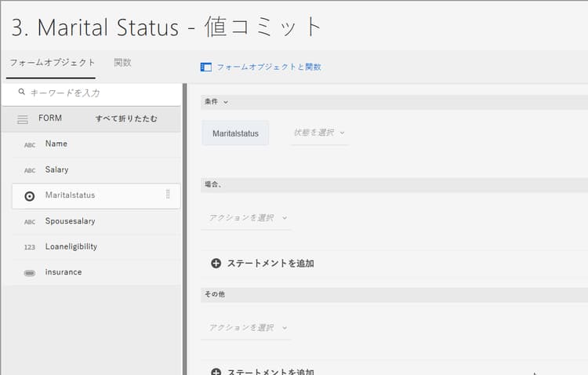This screenshot has height=375, width=588.
Task: Click the 場合、 section header
Action: pos(394,184)
